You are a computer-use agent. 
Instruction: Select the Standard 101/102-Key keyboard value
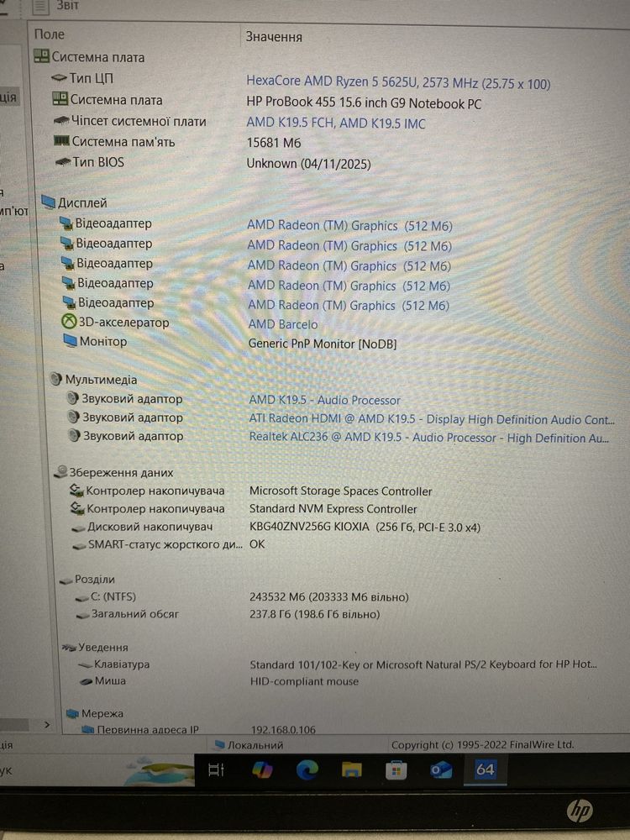tap(423, 664)
